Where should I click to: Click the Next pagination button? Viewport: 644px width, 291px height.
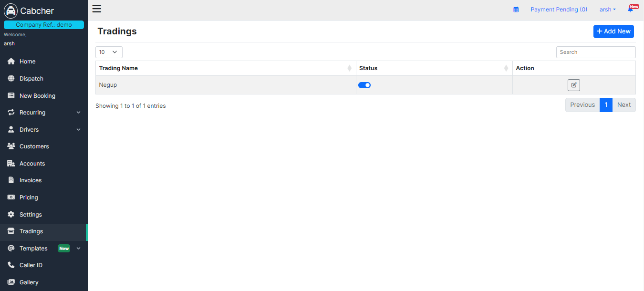[623, 105]
